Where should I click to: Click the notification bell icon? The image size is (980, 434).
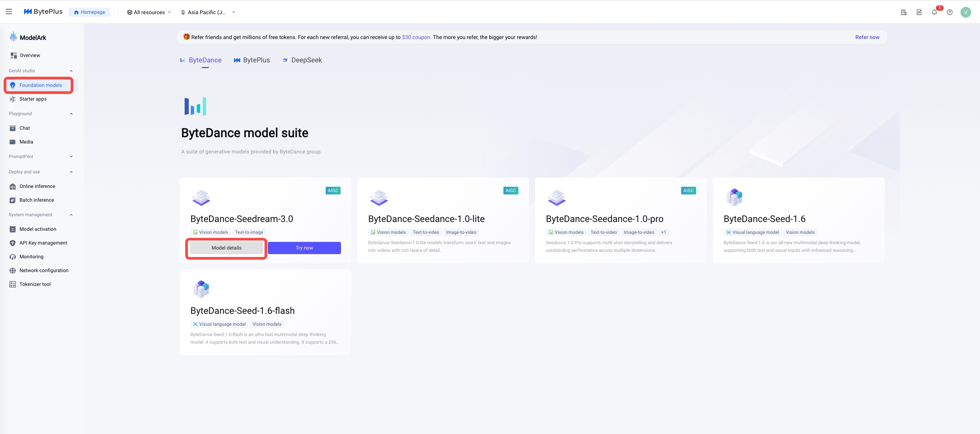[934, 12]
